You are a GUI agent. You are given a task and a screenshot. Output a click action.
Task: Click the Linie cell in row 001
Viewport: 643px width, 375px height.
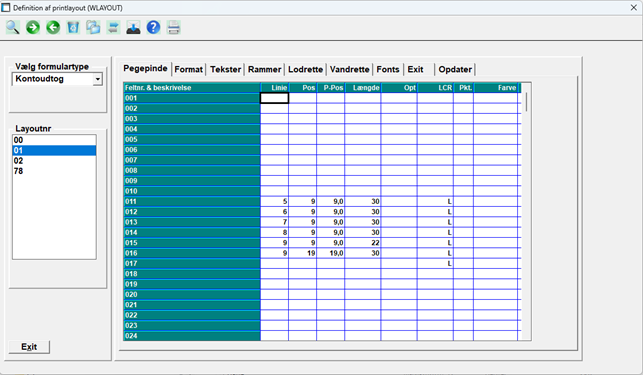274,98
